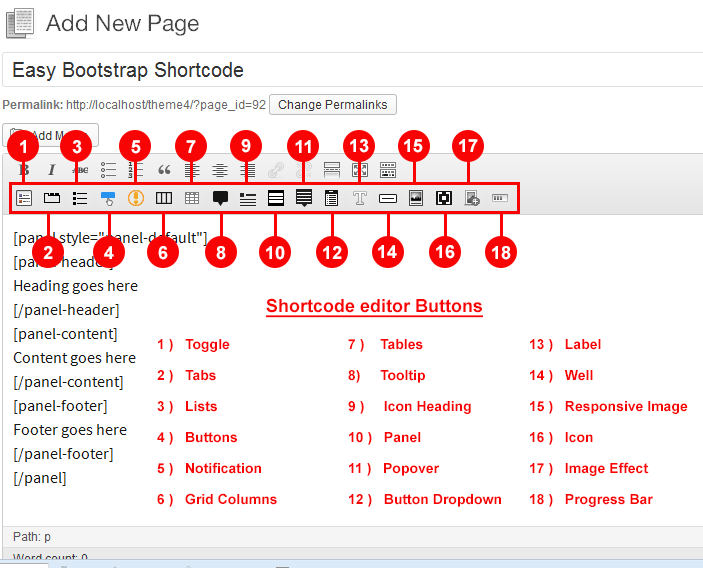Apply bulleted list formatting

tap(108, 170)
